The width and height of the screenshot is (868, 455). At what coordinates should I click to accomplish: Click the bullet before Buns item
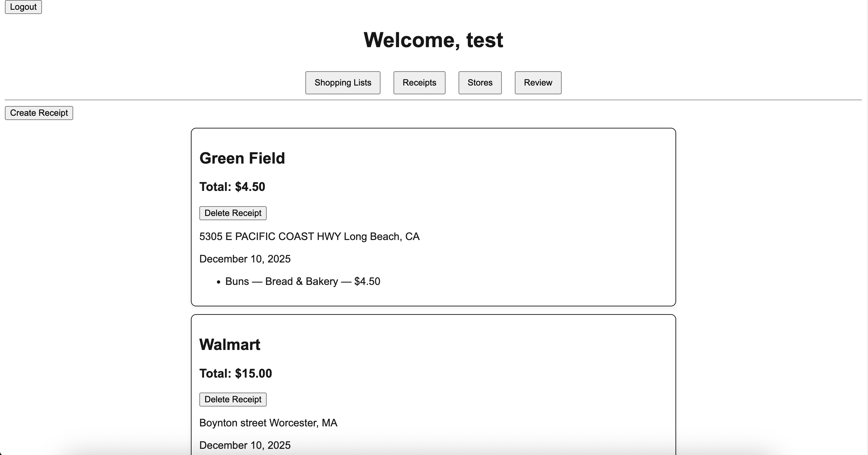click(218, 282)
